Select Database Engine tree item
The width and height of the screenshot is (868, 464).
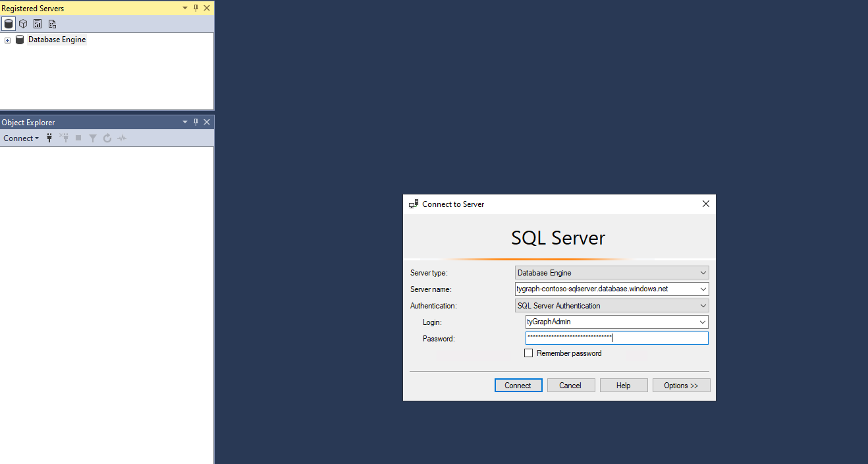point(57,40)
